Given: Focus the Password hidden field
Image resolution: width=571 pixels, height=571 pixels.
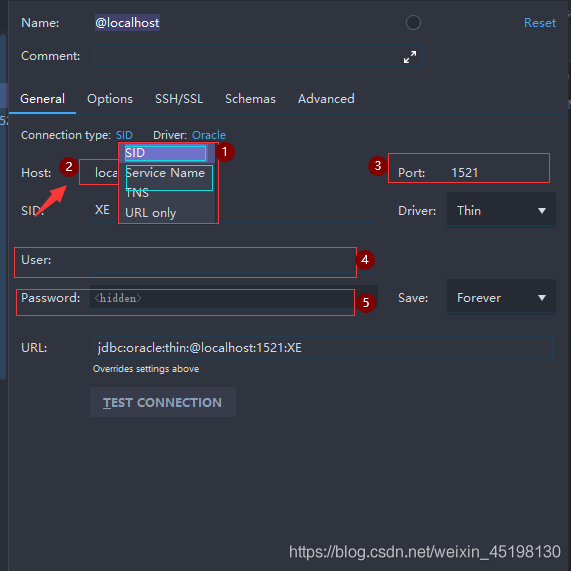Looking at the screenshot, I should pyautogui.click(x=234, y=298).
